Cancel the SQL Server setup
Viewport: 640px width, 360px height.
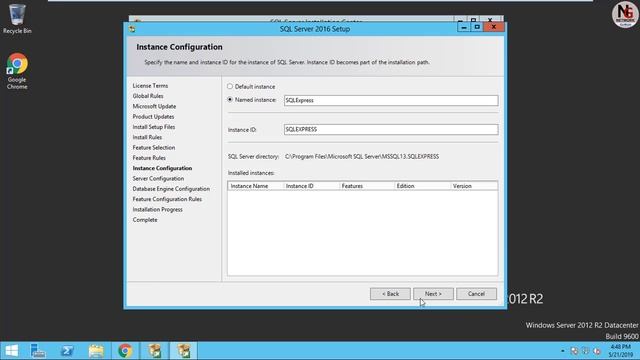tap(476, 294)
